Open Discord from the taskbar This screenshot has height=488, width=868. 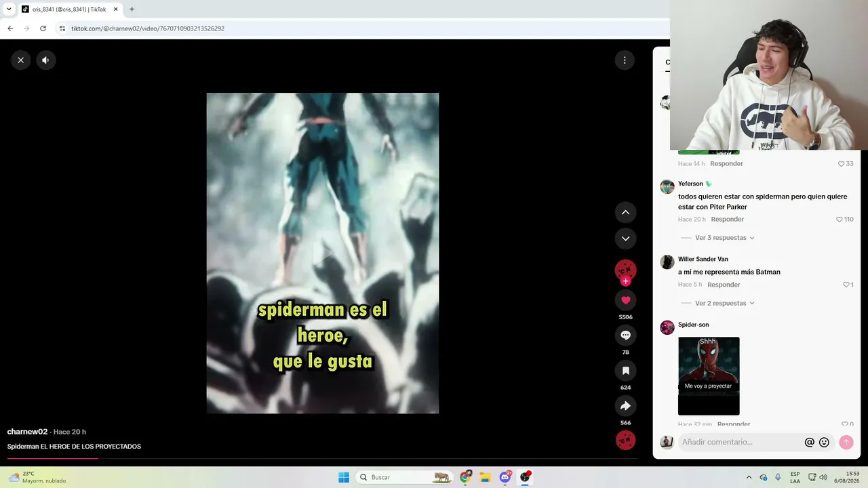505,477
